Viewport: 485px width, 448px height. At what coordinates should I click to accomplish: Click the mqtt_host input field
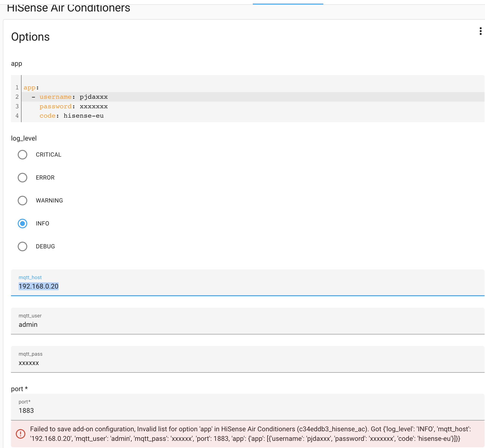[x=121, y=286]
